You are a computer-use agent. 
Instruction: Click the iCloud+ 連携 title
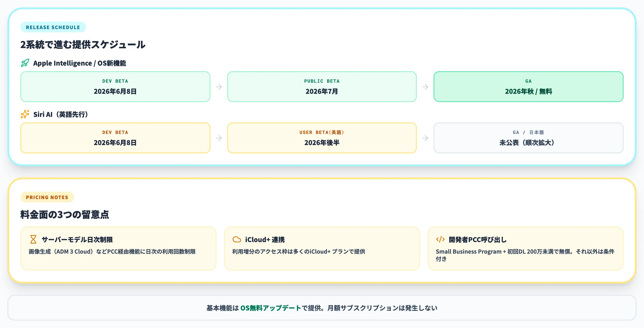coord(265,240)
